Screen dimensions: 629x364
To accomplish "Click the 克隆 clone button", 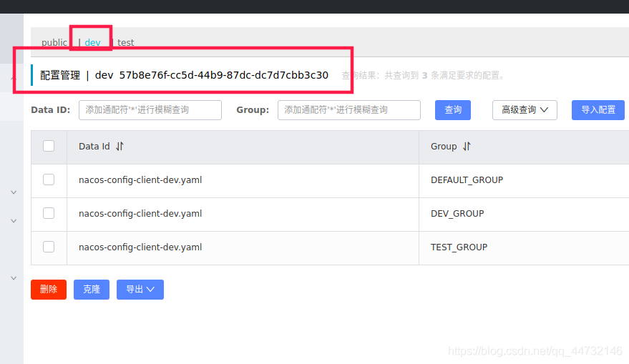I will [92, 290].
